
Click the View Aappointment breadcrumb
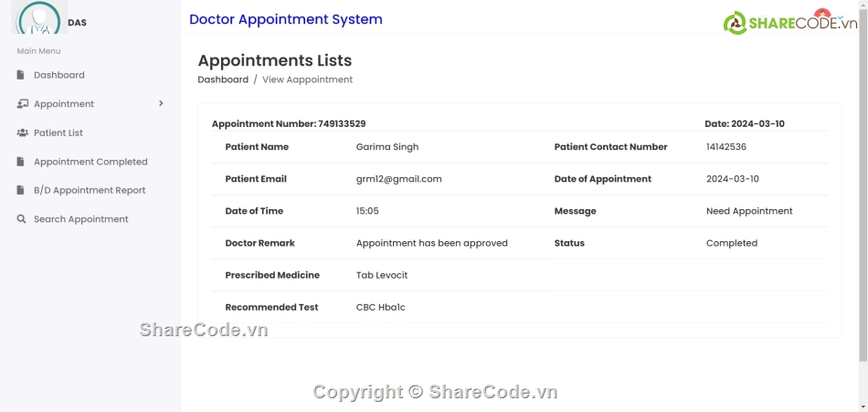pos(307,79)
